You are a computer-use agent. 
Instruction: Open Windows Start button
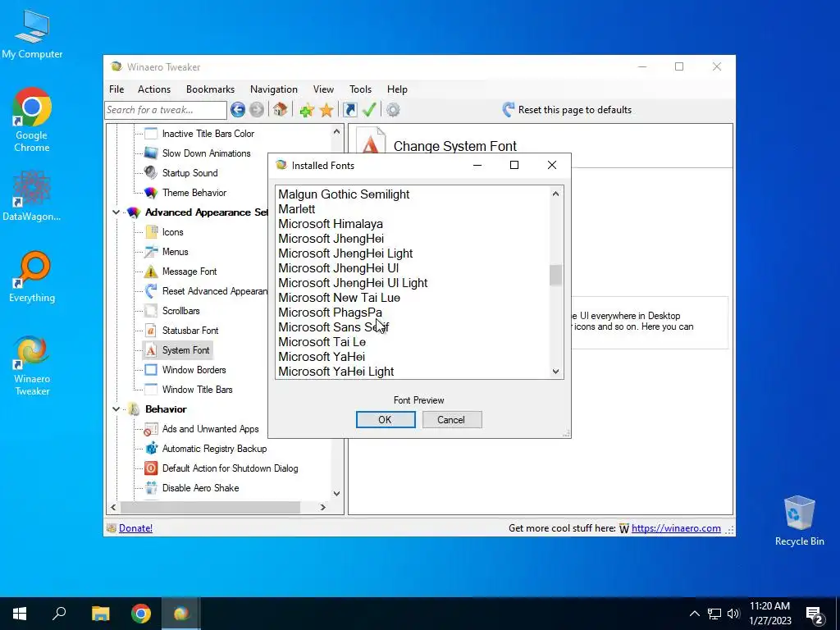(x=20, y=614)
